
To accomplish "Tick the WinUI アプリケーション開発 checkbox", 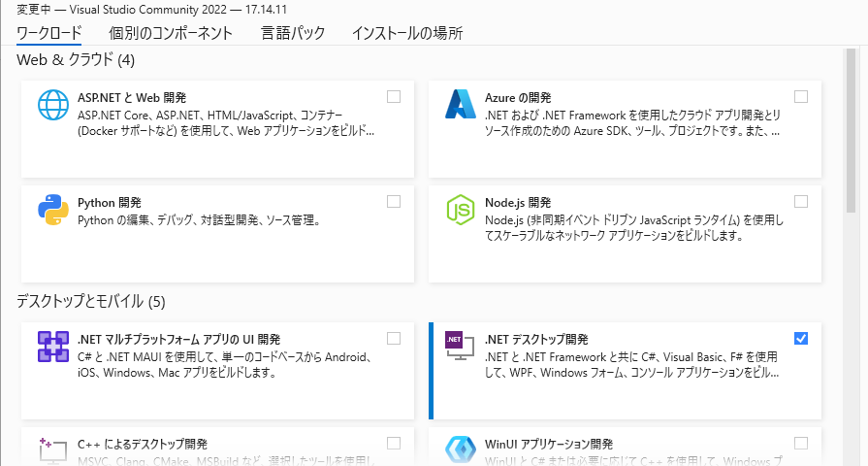I will (x=801, y=444).
